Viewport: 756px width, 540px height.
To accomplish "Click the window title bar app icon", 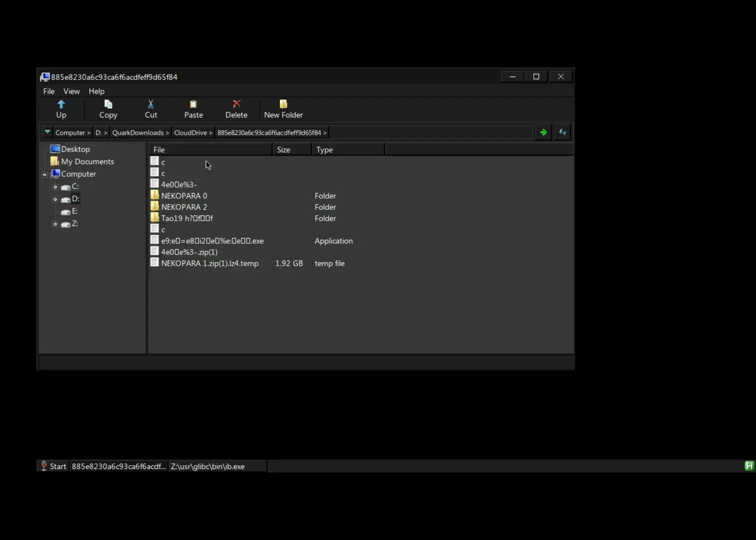I will click(x=45, y=76).
